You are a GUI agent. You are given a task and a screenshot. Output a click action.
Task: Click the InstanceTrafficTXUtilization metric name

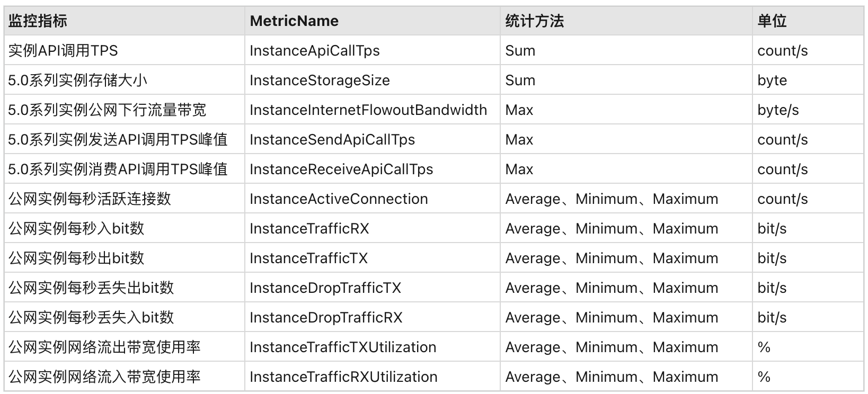(343, 347)
